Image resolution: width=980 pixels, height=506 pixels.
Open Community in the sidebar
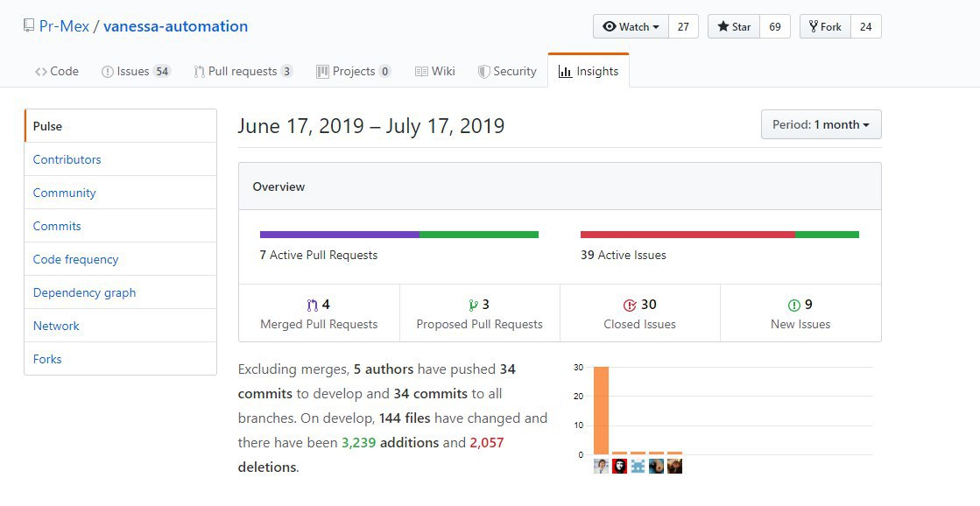pos(121,193)
